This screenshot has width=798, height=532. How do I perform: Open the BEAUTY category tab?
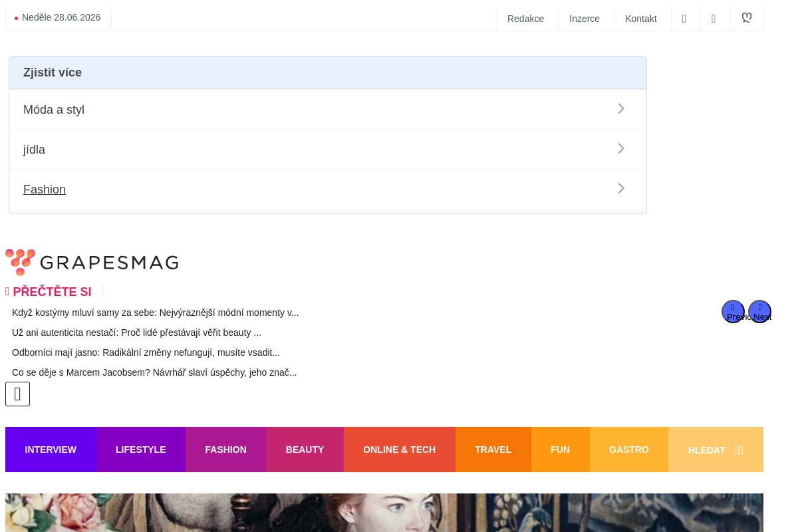(305, 450)
